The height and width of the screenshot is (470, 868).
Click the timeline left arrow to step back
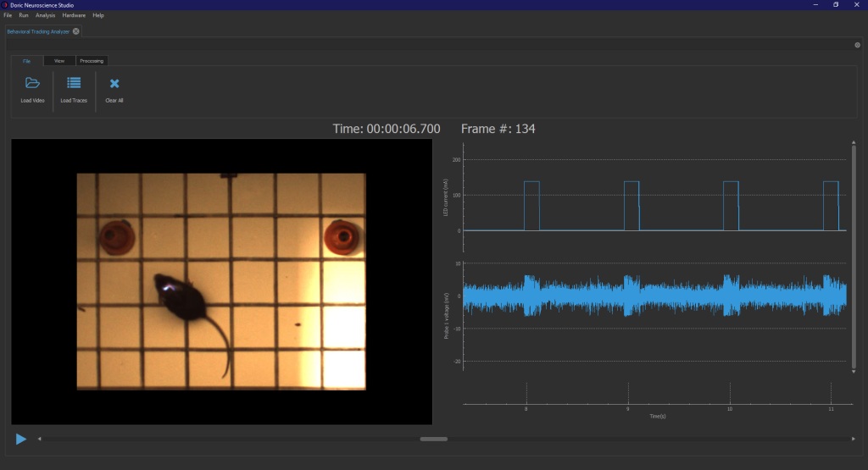[x=38, y=439]
